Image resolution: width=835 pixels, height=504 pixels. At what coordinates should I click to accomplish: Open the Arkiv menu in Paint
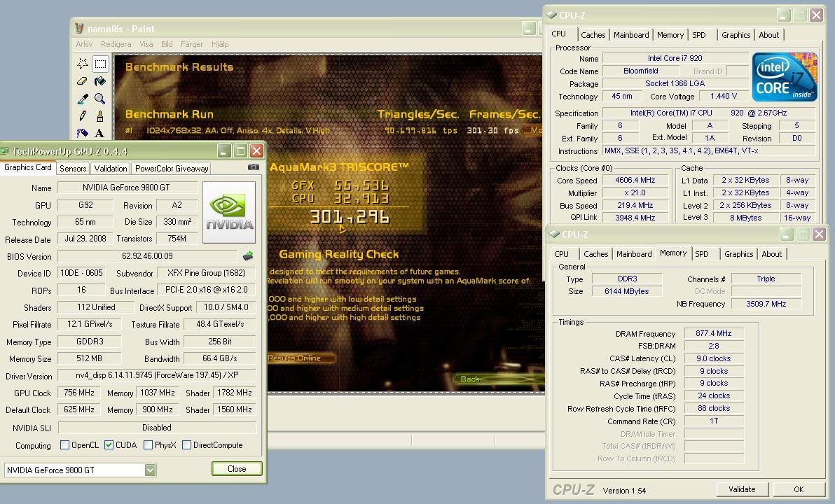(84, 44)
